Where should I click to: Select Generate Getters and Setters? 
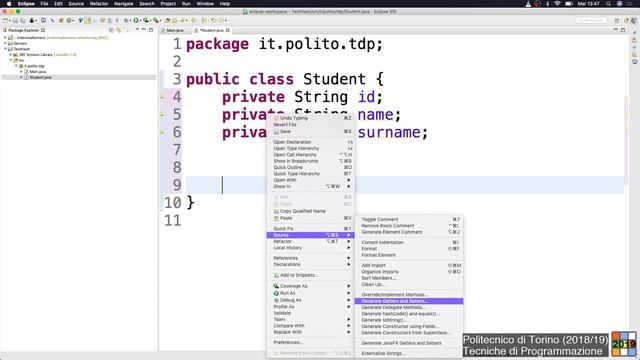click(409, 301)
